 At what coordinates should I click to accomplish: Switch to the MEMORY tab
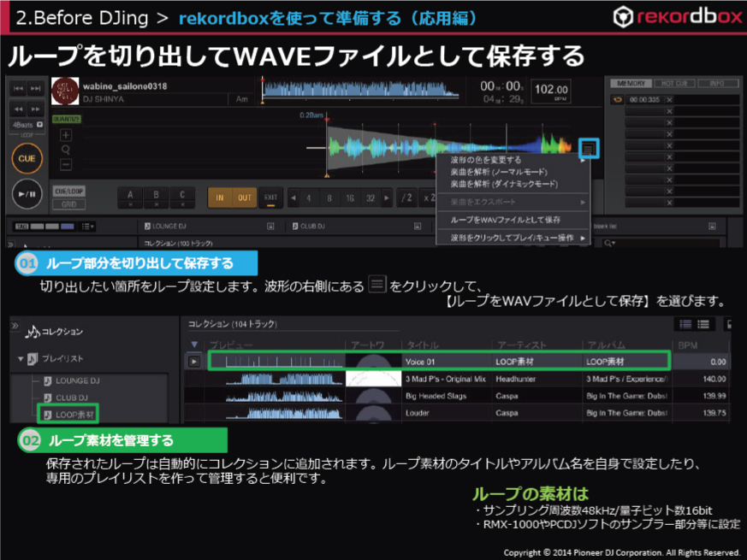[631, 83]
